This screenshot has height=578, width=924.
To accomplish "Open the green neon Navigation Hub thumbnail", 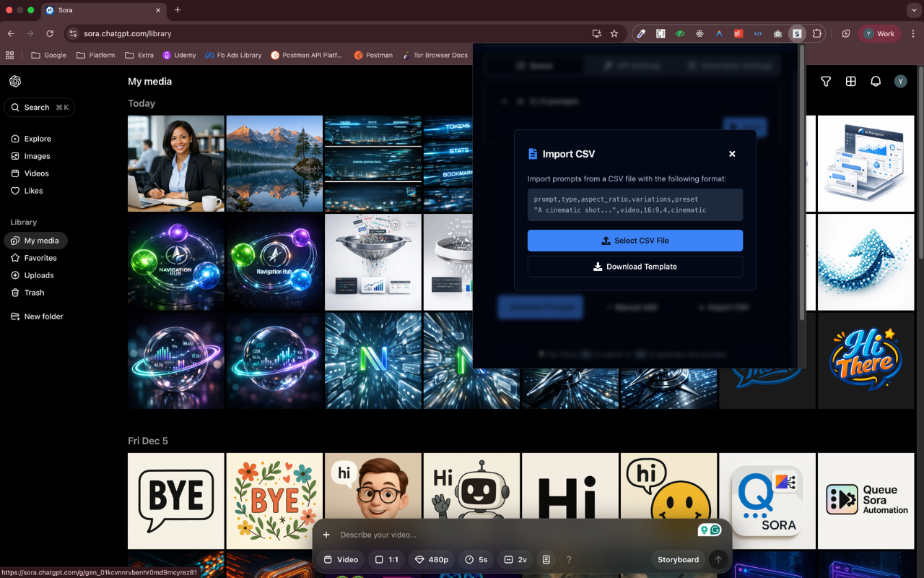I will (x=176, y=262).
